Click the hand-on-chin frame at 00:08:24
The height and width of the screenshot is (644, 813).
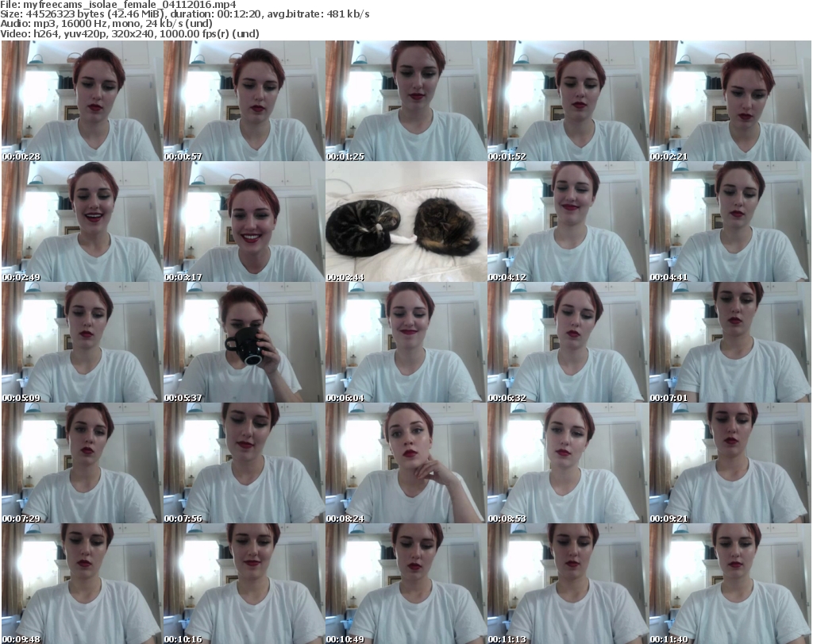tap(406, 463)
